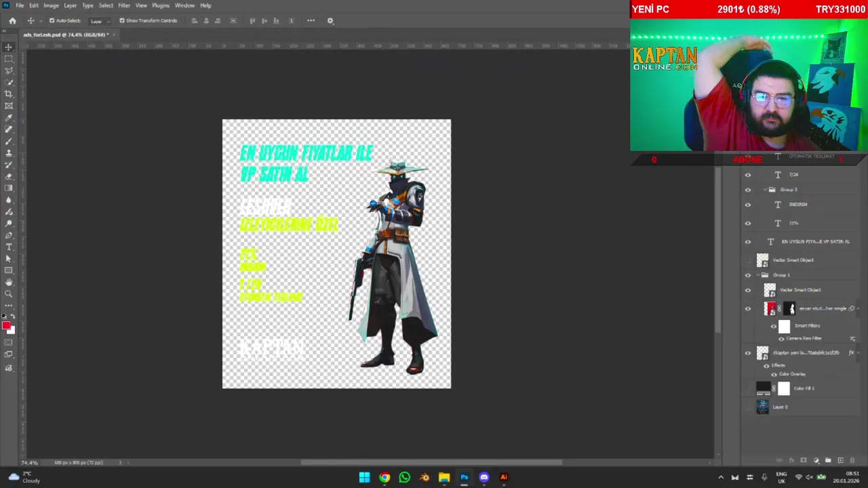Screen dimensions: 868x488
Task: Collapse Group 1 in layers panel
Action: click(x=759, y=275)
